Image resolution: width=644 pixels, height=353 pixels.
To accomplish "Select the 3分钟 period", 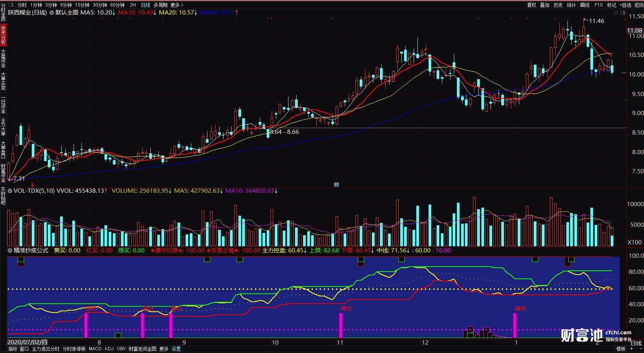I will [x=51, y=5].
